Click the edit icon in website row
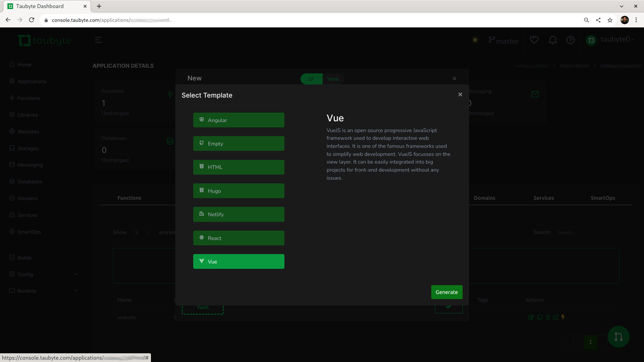 tap(531, 317)
